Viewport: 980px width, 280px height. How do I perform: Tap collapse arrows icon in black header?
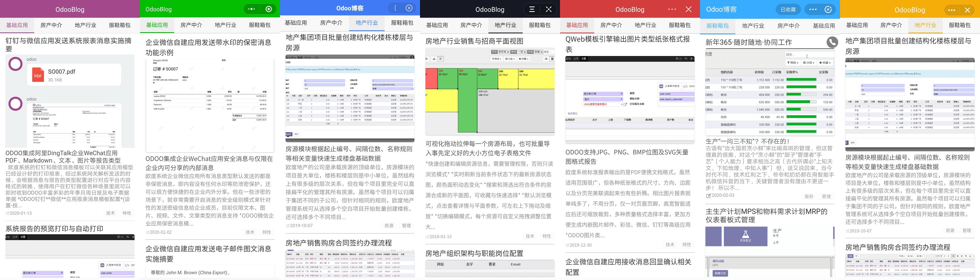point(549,9)
